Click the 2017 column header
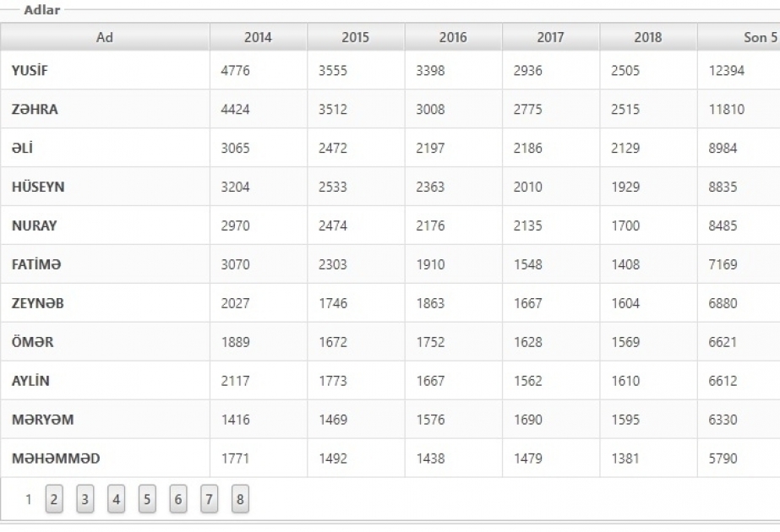The width and height of the screenshot is (780, 532). [551, 37]
